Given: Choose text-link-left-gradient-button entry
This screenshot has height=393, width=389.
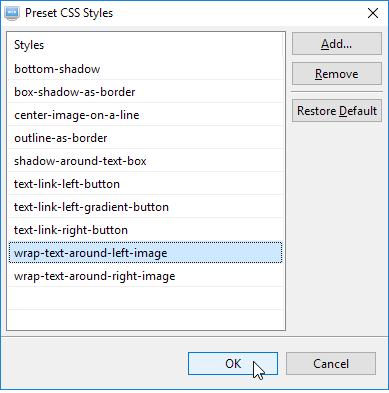Looking at the screenshot, I should (145, 207).
